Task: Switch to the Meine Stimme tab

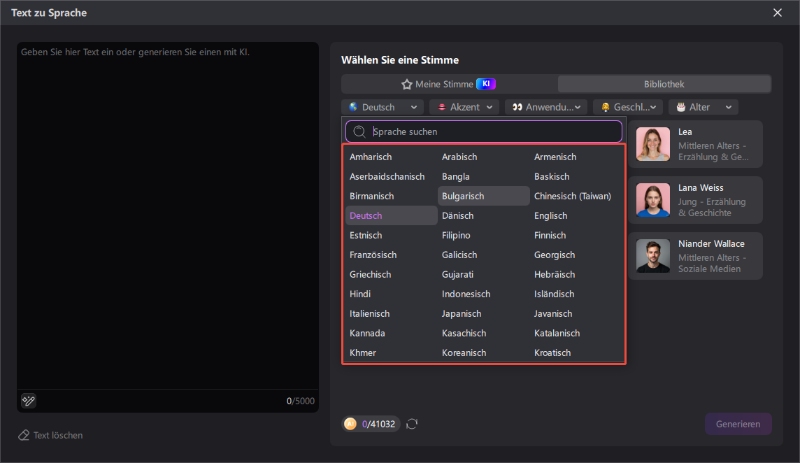Action: pos(448,84)
